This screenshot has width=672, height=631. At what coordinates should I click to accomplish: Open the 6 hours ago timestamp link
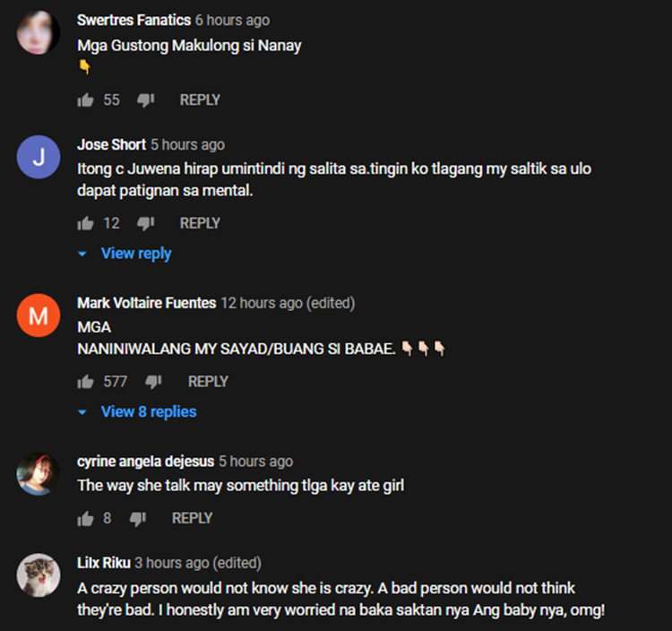pyautogui.click(x=232, y=20)
